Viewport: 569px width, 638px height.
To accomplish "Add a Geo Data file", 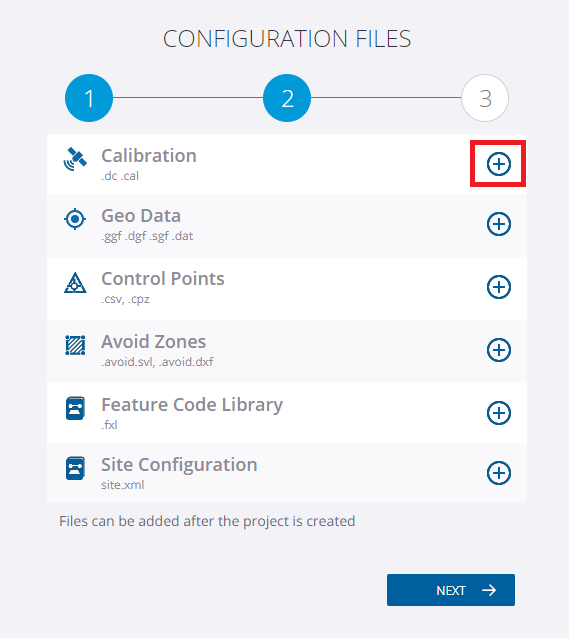I will [x=499, y=224].
